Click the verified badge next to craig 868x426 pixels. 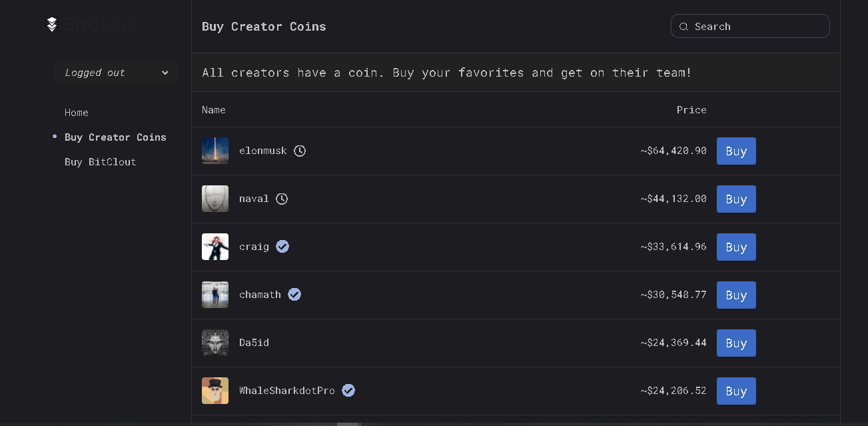click(282, 246)
